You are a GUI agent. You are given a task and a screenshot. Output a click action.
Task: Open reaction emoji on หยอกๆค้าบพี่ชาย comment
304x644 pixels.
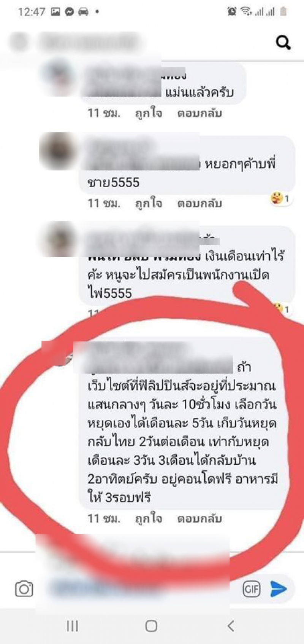tap(280, 198)
